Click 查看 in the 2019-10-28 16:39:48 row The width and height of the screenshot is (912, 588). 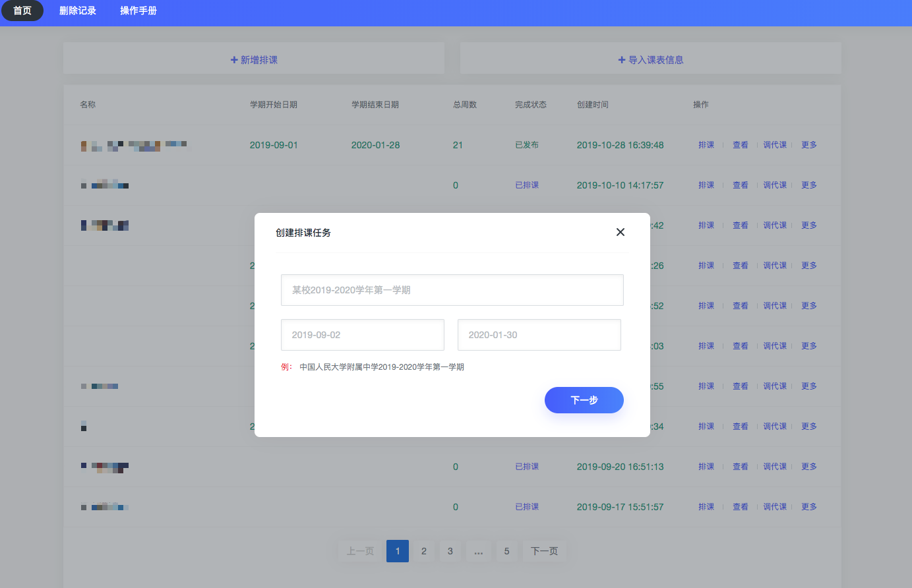click(x=741, y=145)
